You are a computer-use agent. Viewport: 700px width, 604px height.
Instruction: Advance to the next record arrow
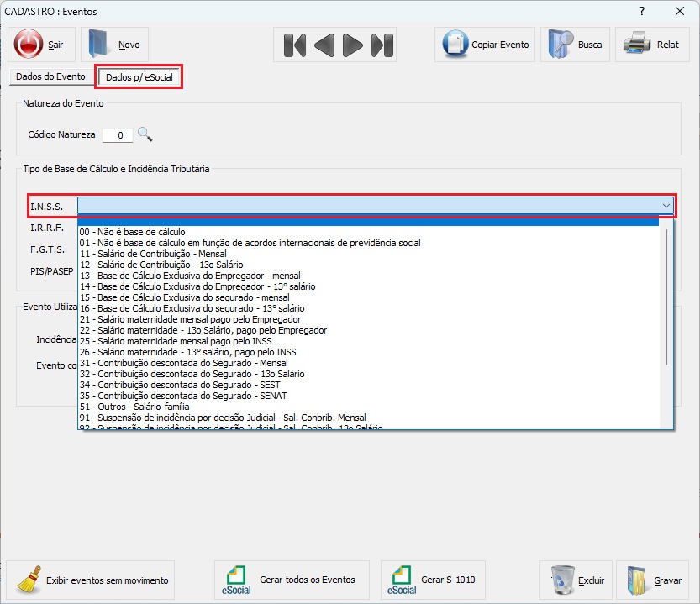pyautogui.click(x=353, y=45)
